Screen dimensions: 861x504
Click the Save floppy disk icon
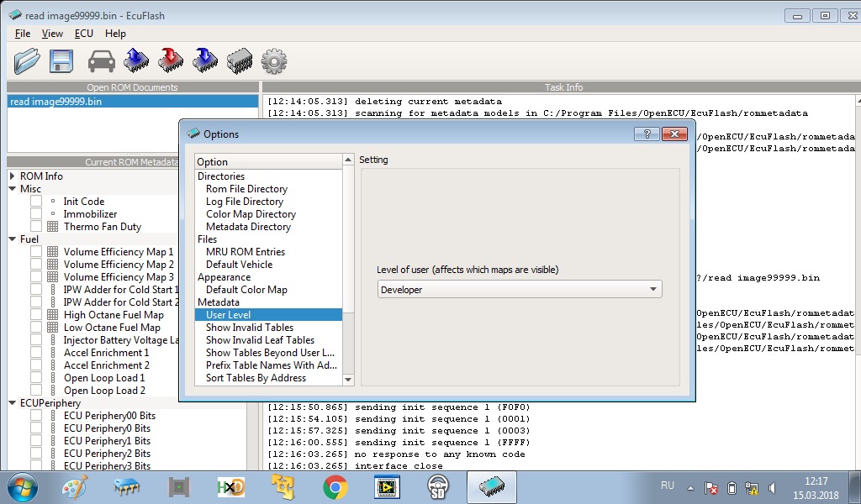61,60
